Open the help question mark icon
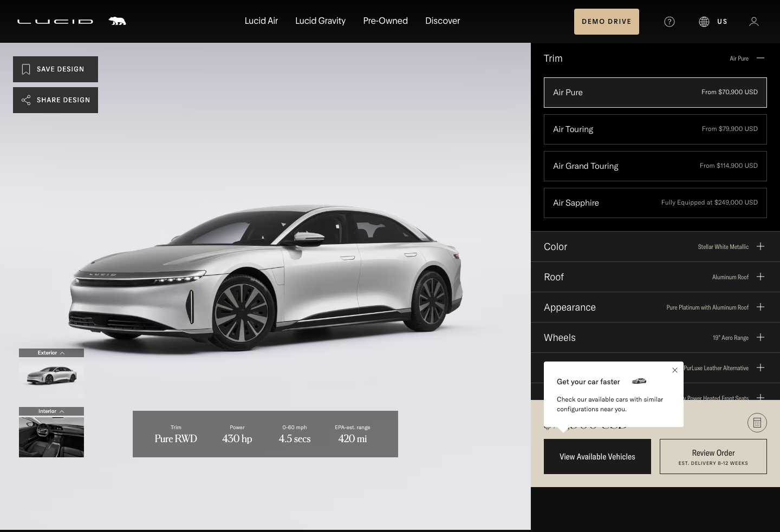This screenshot has height=532, width=780. click(x=669, y=22)
